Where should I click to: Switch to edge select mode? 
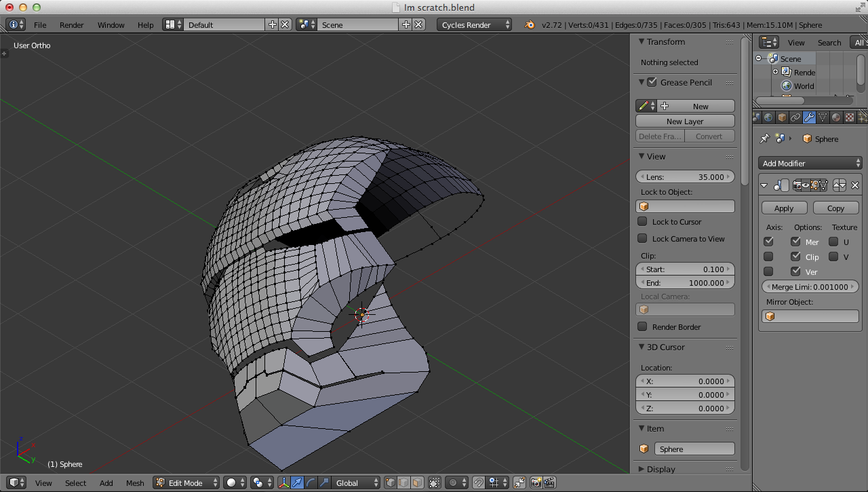pyautogui.click(x=405, y=482)
